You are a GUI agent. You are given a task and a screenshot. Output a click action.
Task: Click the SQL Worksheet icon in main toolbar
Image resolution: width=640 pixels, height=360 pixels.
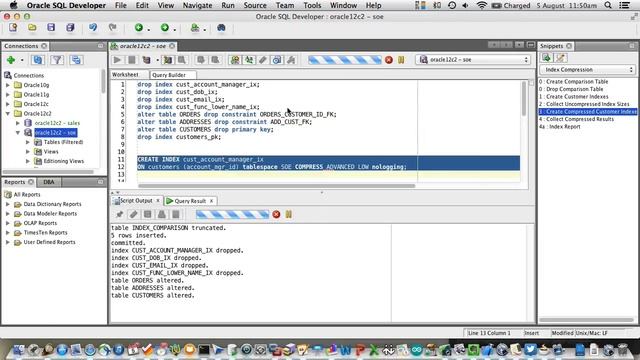[x=195, y=27]
